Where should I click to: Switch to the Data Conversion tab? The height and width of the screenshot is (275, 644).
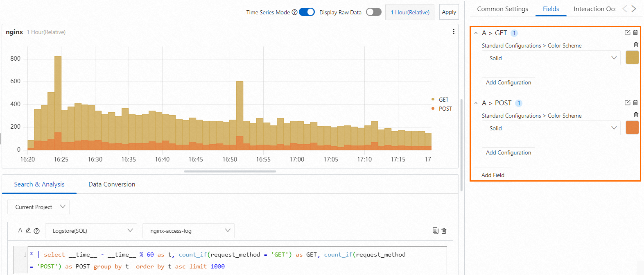pos(112,184)
